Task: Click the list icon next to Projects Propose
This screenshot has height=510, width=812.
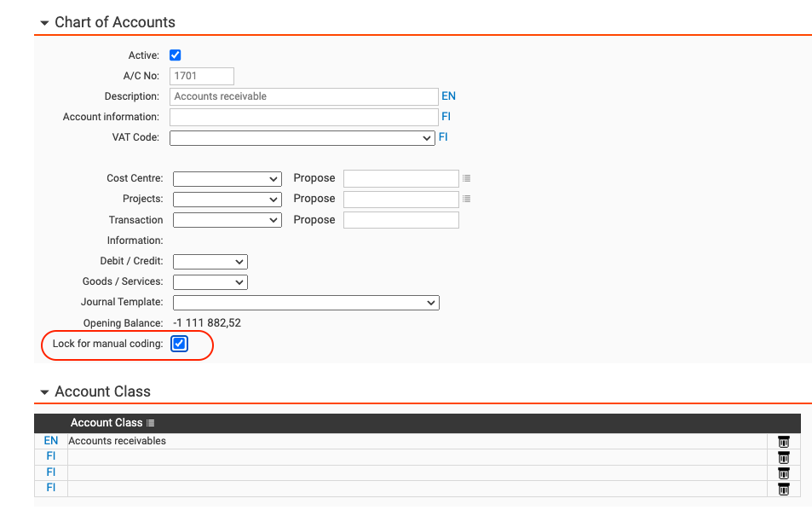Action: point(466,200)
